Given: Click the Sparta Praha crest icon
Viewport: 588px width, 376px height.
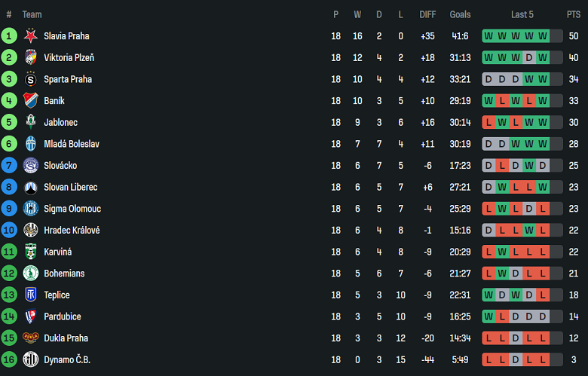Looking at the screenshot, I should (31, 79).
